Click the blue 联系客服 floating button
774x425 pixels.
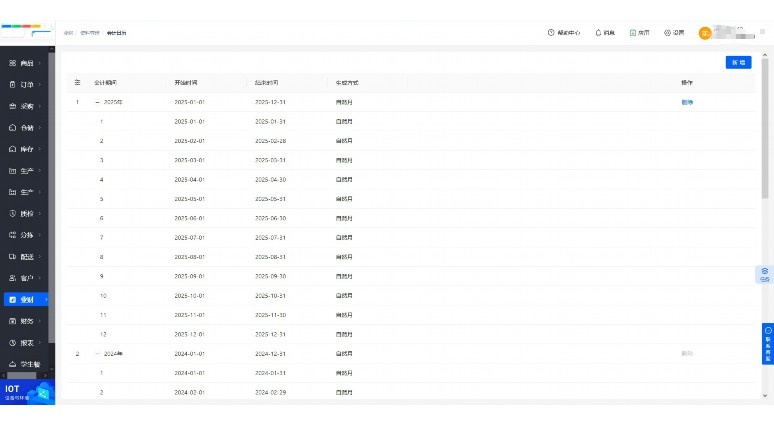768,344
